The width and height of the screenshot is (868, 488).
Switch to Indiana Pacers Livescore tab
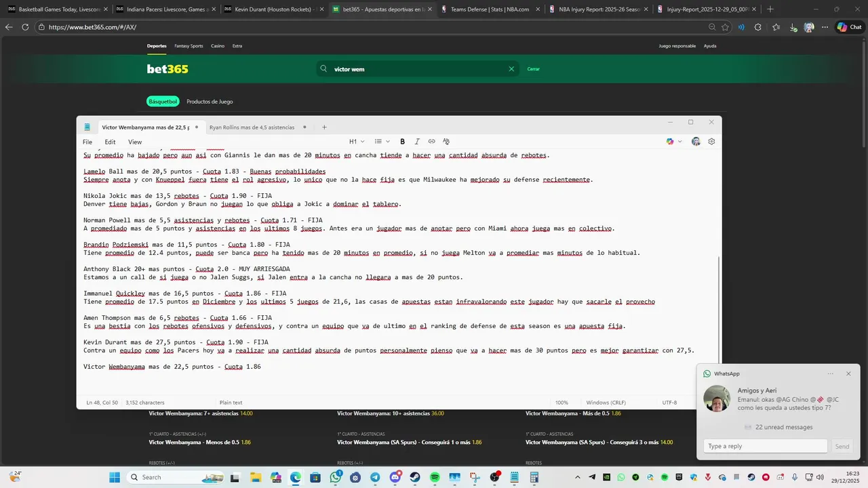[x=165, y=9]
